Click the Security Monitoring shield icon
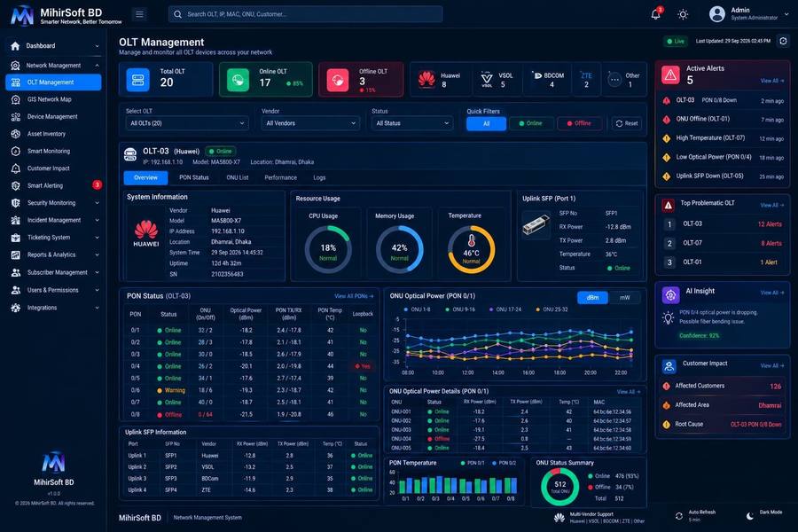The height and width of the screenshot is (532, 798). click(x=16, y=203)
